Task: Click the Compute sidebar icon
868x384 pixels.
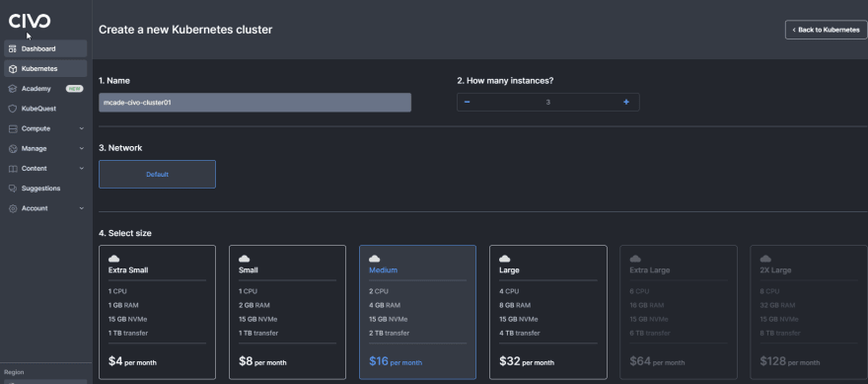Action: pyautogui.click(x=13, y=128)
